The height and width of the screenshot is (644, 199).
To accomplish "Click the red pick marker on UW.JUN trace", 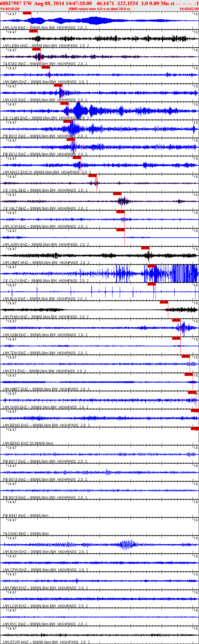I will [x=27, y=13].
